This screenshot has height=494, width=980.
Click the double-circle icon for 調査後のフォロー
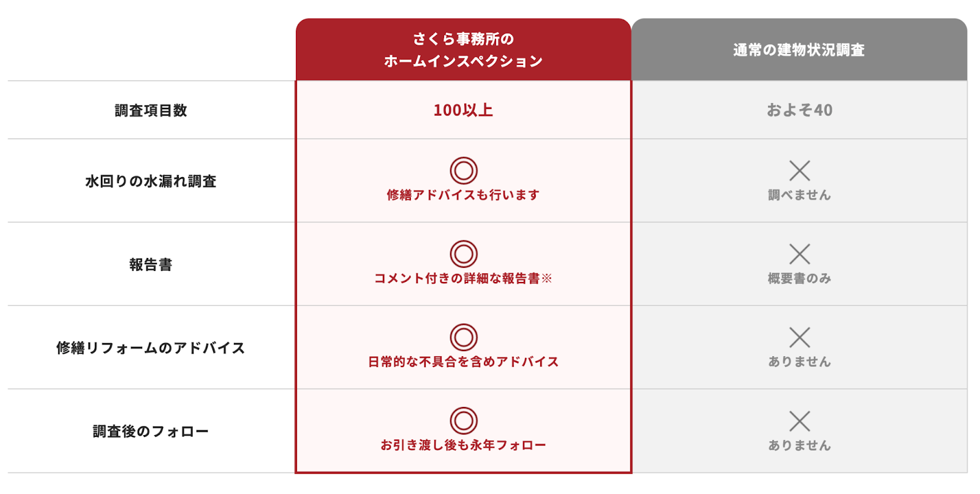[464, 420]
